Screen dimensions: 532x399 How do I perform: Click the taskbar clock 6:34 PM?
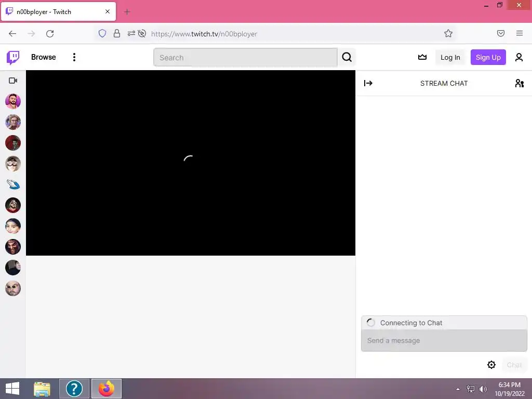pos(509,389)
